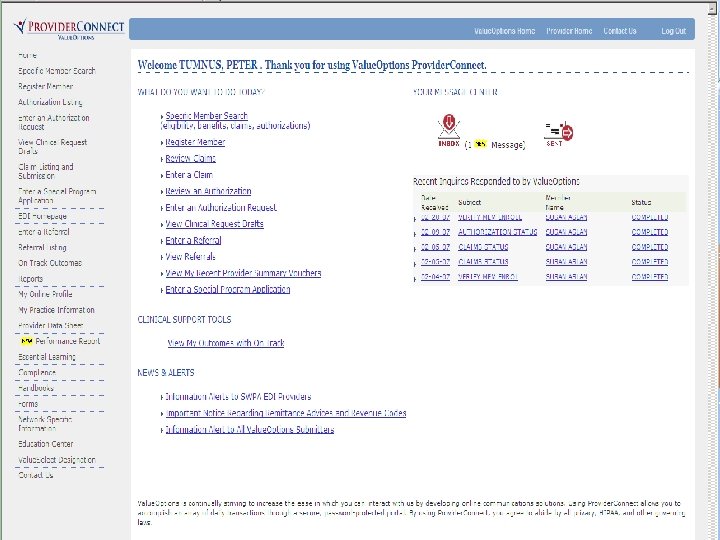Open View My Recent Provider Summary Vouchers
Viewport: 720px width, 540px height.
[243, 273]
